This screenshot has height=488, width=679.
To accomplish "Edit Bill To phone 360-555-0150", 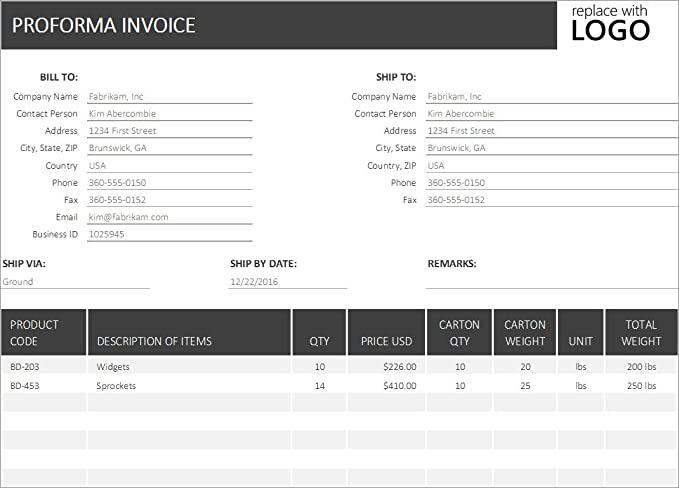I will 169,182.
